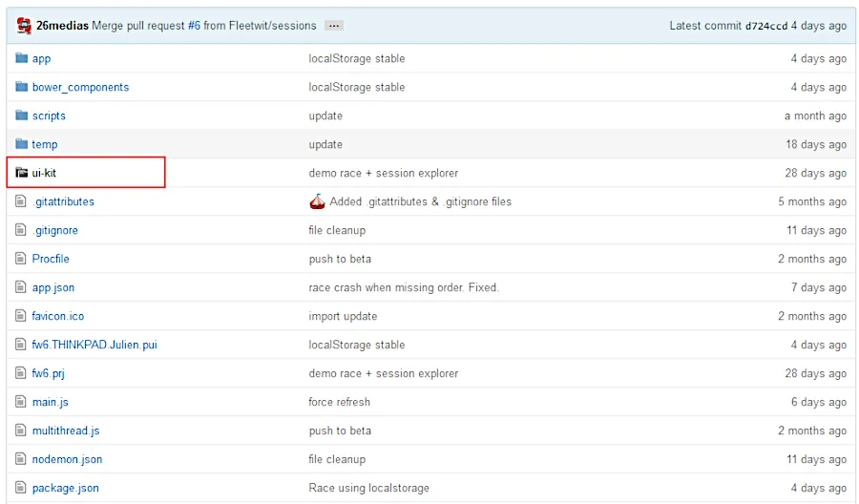
Task: Open the package.json file
Action: (x=65, y=488)
